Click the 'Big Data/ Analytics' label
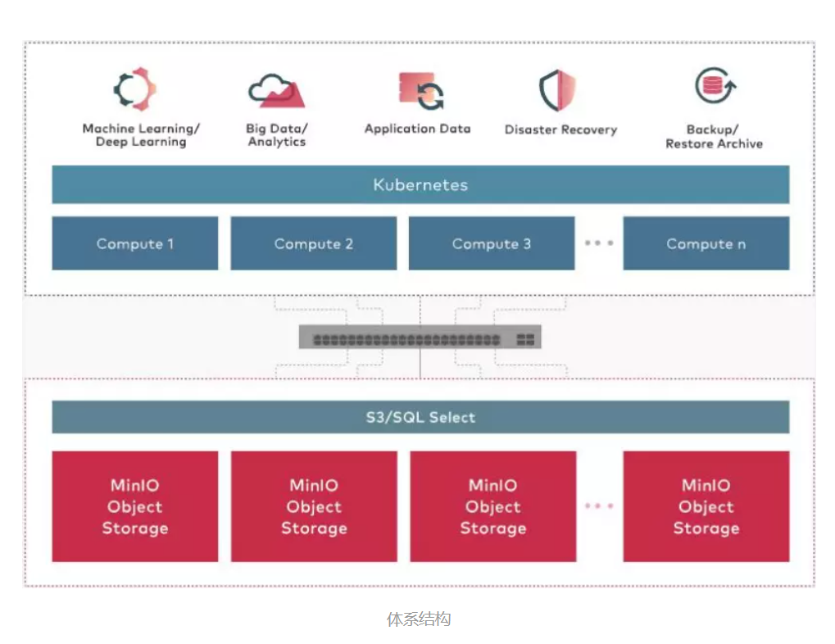The width and height of the screenshot is (835, 644). click(276, 135)
